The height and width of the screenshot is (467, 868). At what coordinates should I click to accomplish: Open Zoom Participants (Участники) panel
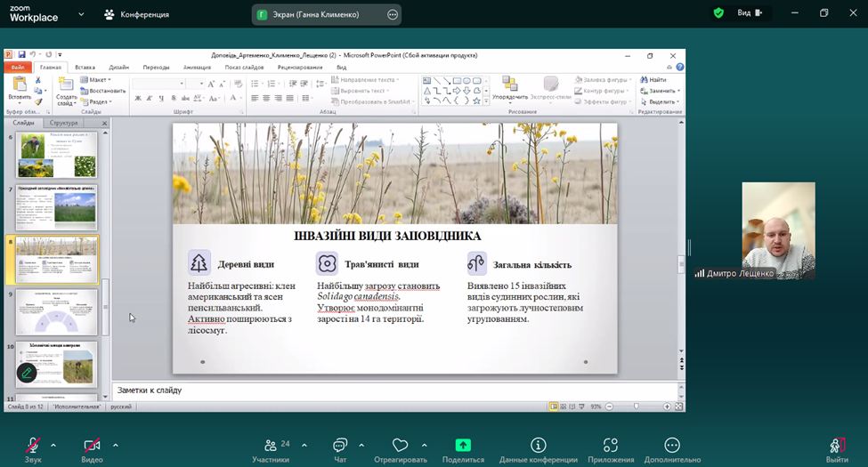(271, 450)
